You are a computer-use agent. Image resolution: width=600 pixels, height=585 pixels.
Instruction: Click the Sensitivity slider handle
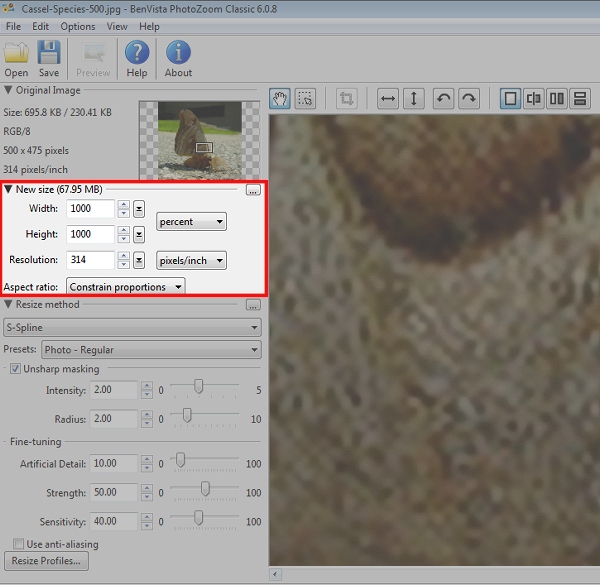pos(198,518)
